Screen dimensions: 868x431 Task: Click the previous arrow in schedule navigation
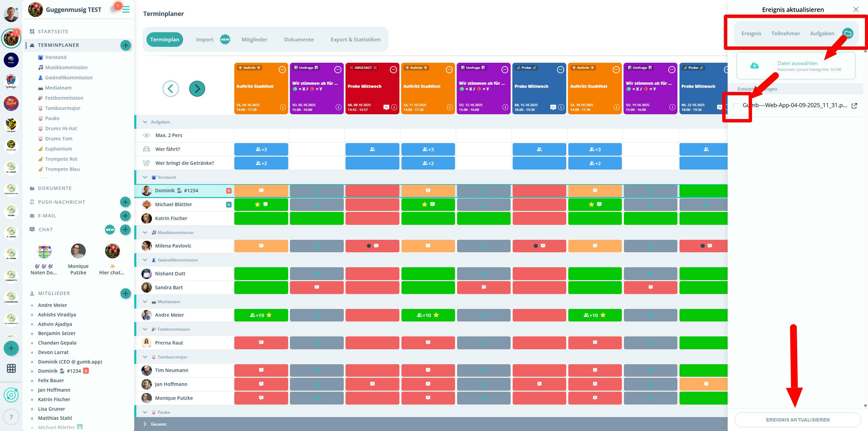(x=171, y=89)
